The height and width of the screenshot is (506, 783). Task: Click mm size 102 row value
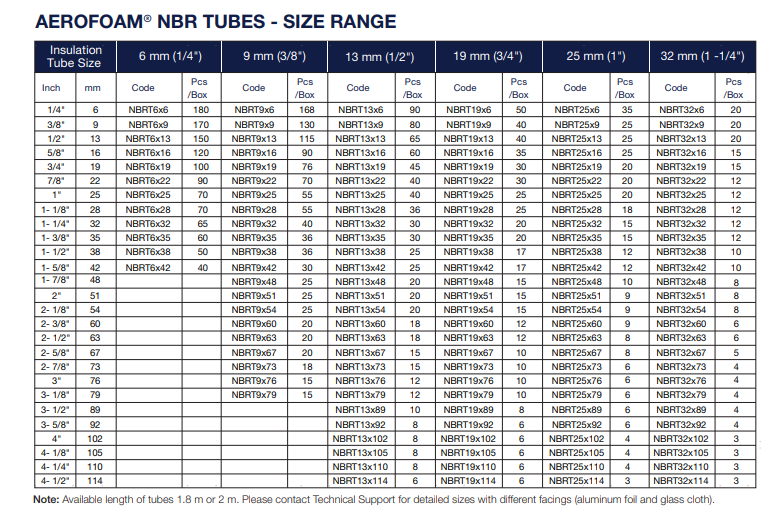pos(95,439)
